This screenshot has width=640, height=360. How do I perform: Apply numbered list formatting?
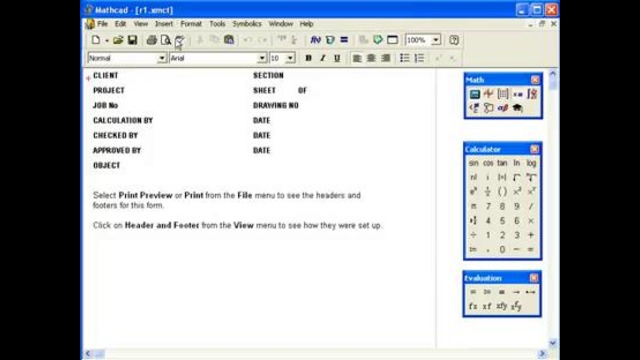[419, 58]
